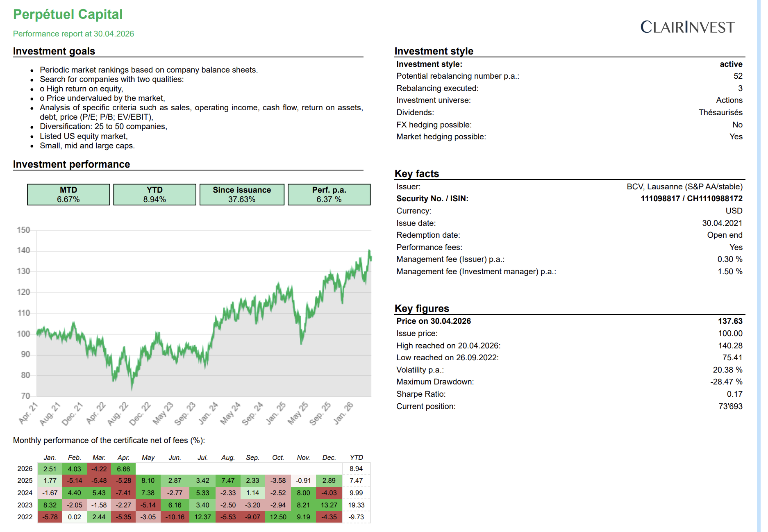Click the 2025 YTD value 7.47
This screenshot has width=768, height=532.
[x=356, y=481]
